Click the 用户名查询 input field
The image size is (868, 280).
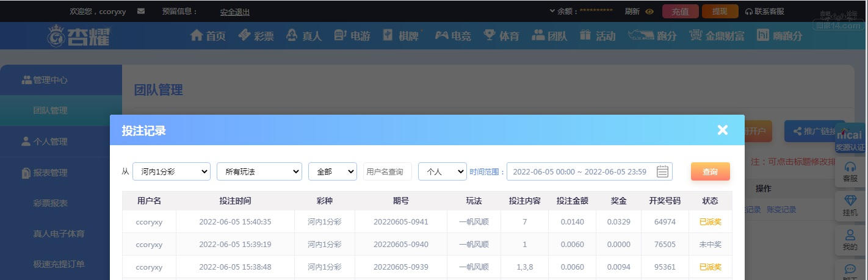coord(387,171)
